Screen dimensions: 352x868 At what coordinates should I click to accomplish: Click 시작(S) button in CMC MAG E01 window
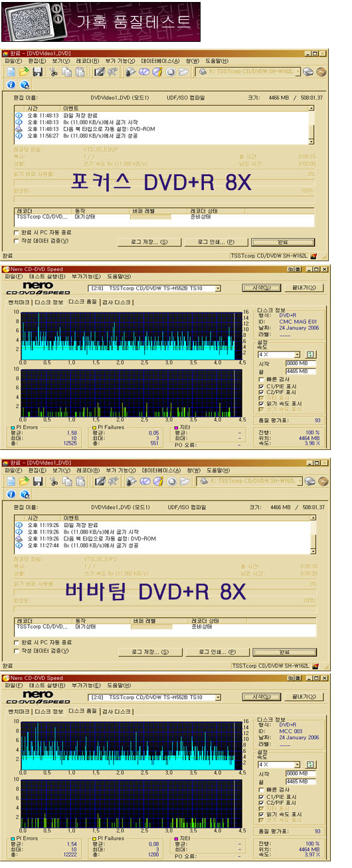[262, 288]
